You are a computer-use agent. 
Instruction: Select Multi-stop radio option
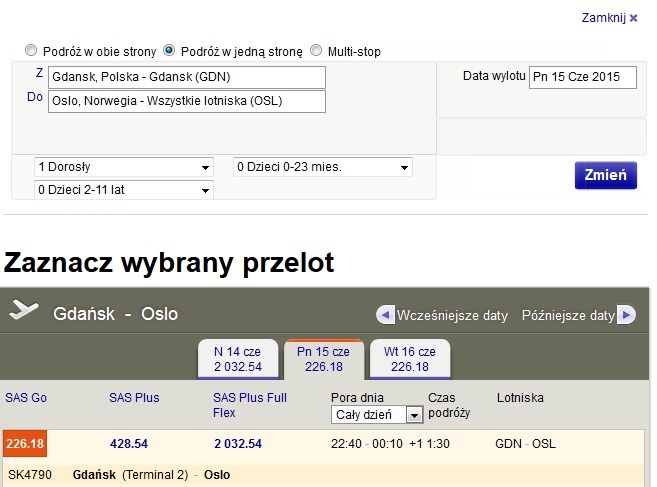(x=316, y=51)
